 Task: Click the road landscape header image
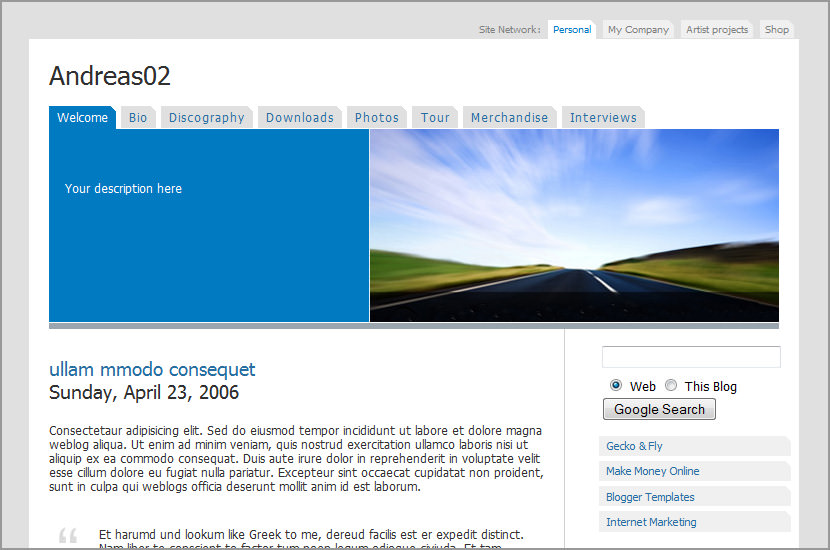(574, 225)
